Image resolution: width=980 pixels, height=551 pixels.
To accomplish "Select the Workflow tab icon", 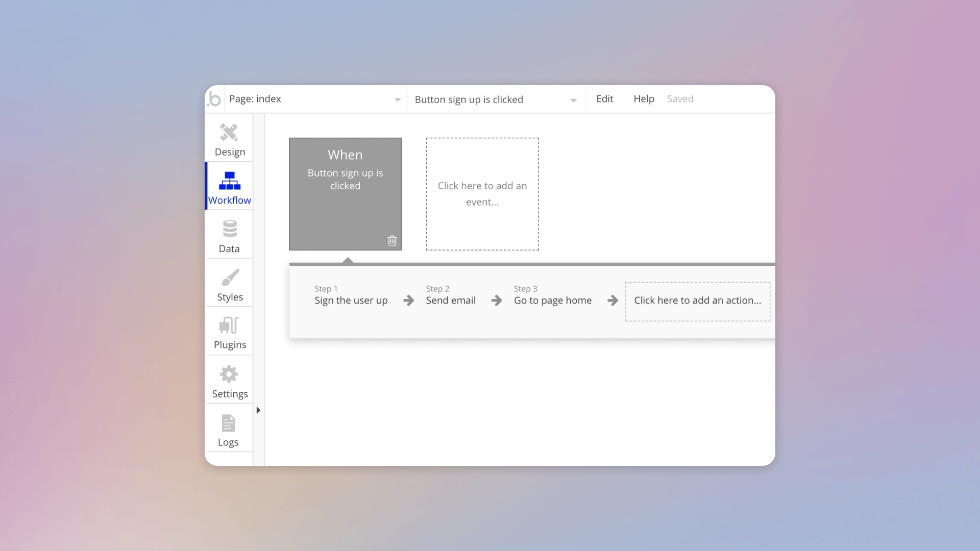I will 230,181.
